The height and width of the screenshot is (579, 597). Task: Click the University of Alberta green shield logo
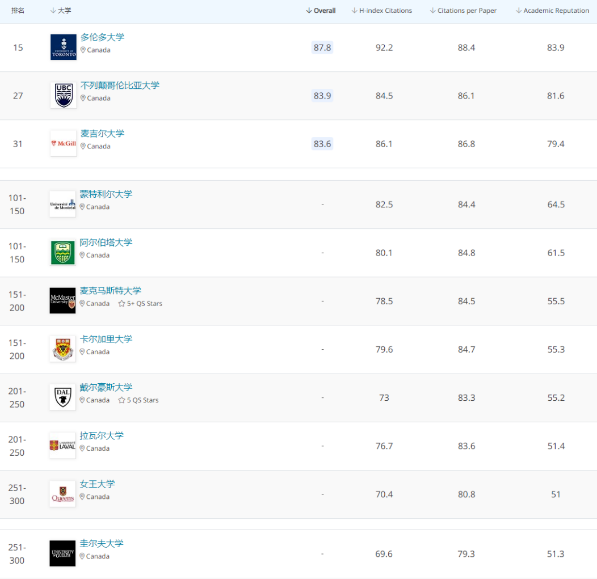62,252
